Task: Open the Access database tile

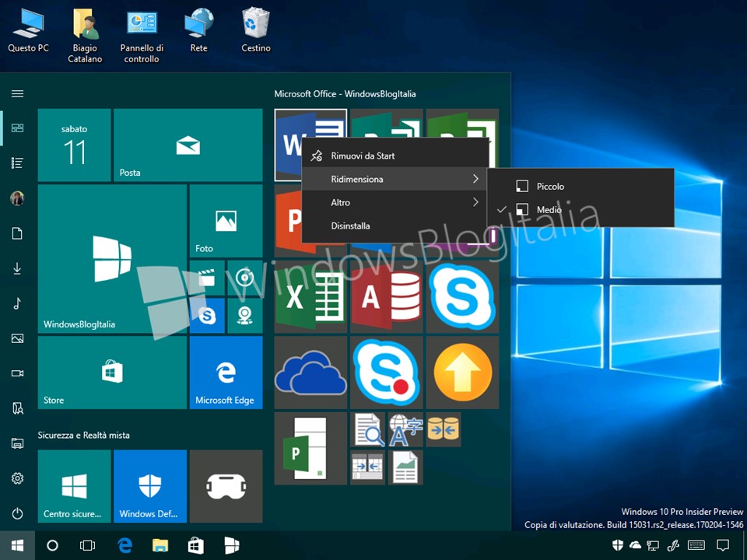Action: coord(387,296)
